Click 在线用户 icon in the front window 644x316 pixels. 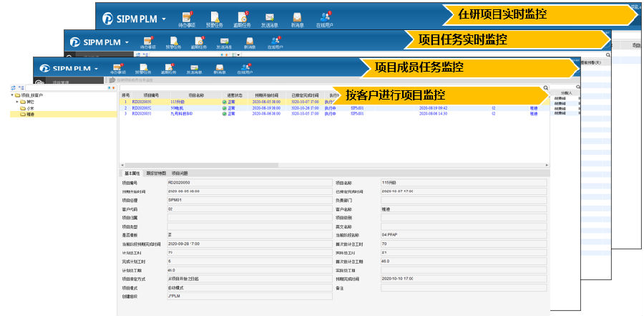click(245, 67)
